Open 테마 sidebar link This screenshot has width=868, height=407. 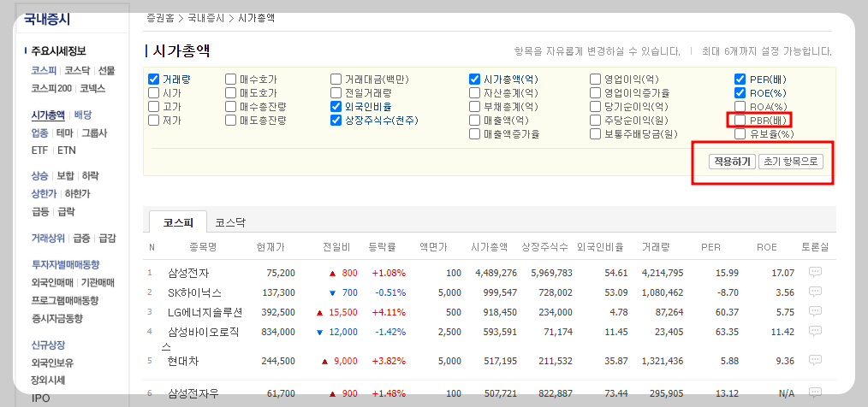64,133
